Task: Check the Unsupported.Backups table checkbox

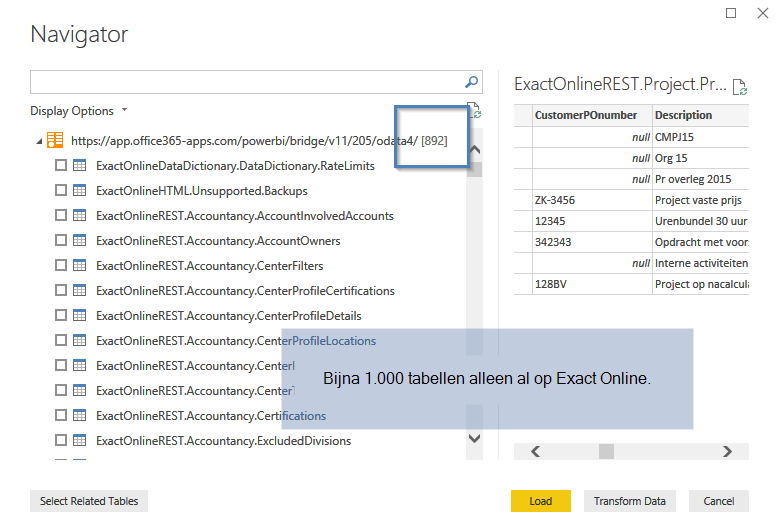Action: [x=61, y=191]
